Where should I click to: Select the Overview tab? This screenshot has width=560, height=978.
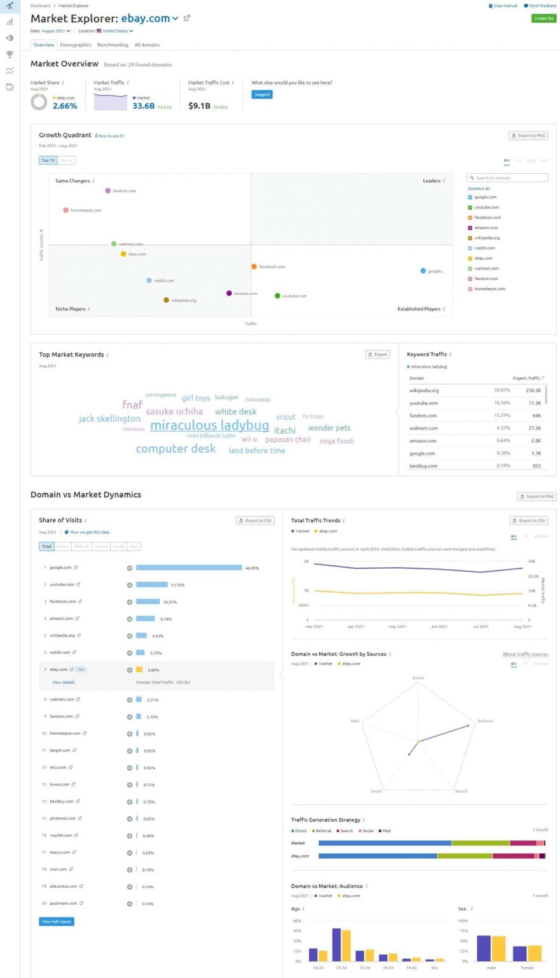[x=44, y=45]
